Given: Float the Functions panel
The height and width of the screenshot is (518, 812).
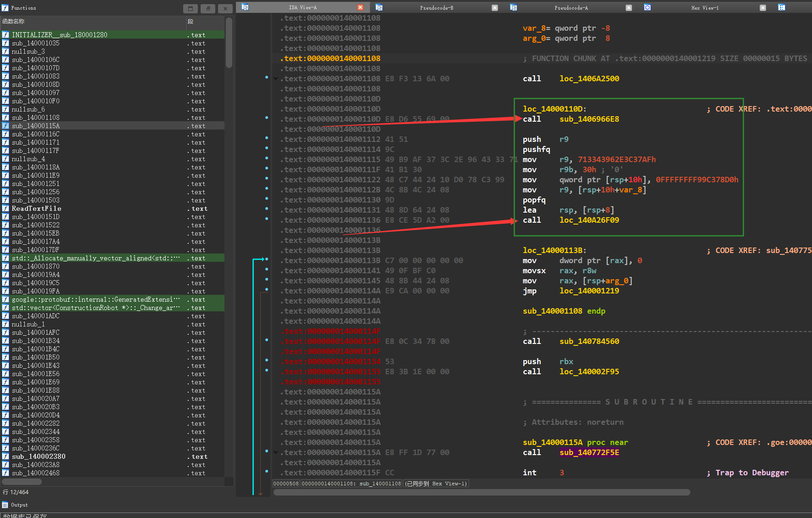Looking at the screenshot, I should 208,8.
